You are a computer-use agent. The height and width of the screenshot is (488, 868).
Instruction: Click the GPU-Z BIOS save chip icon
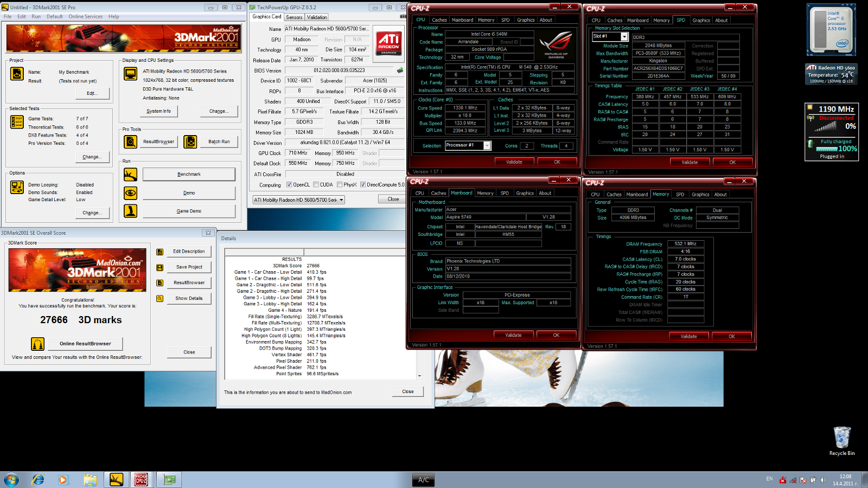coord(400,70)
